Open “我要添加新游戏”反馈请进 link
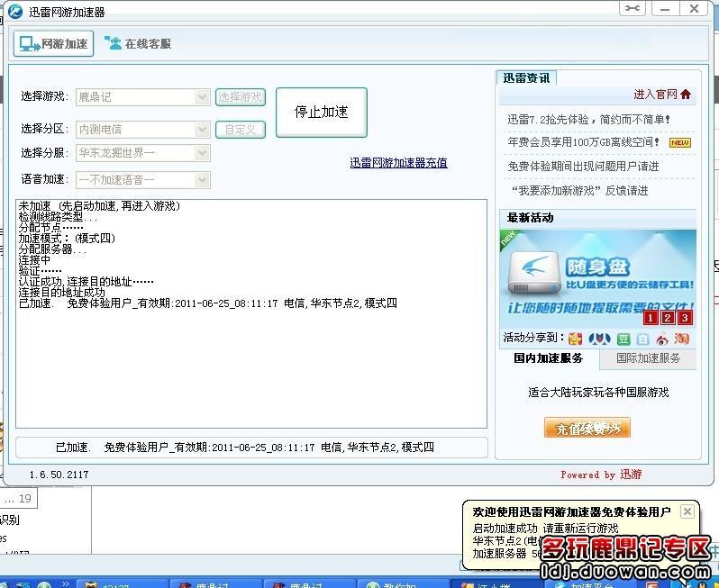The width and height of the screenshot is (719, 588). pyautogui.click(x=579, y=191)
